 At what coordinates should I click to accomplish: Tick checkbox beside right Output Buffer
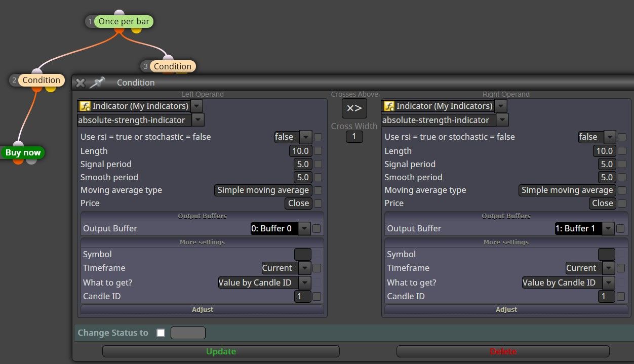pos(620,228)
